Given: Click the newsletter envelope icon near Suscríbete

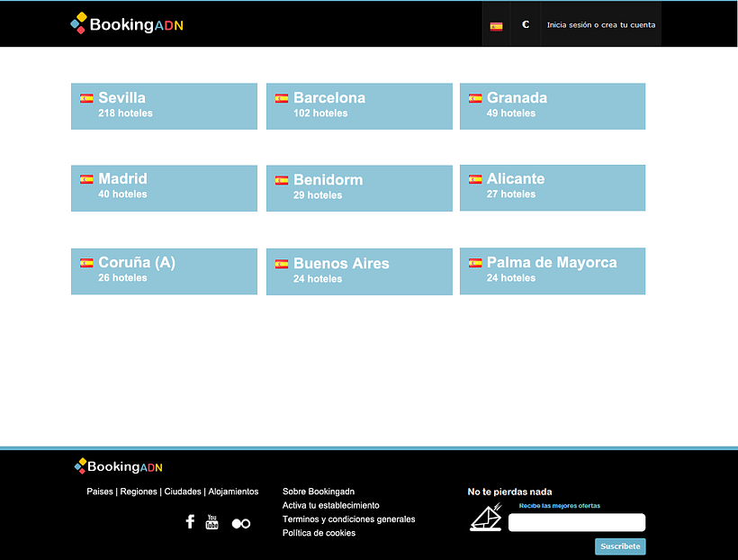Looking at the screenshot, I should 486,518.
